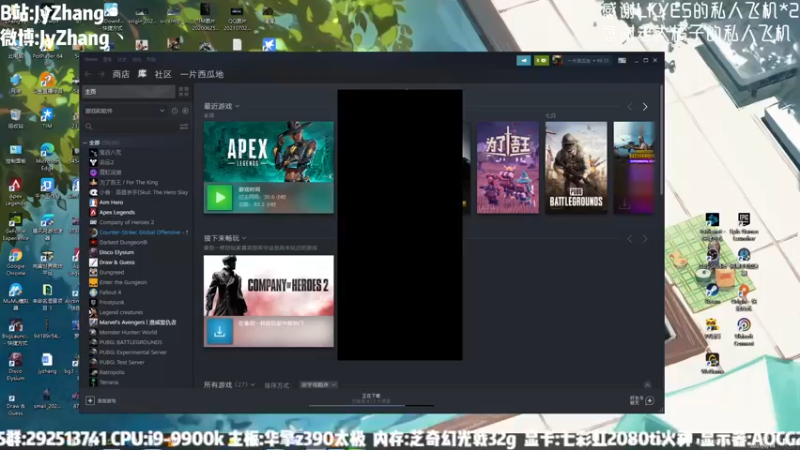
Task: Select Enter the Gungeon in library list
Action: [x=123, y=282]
